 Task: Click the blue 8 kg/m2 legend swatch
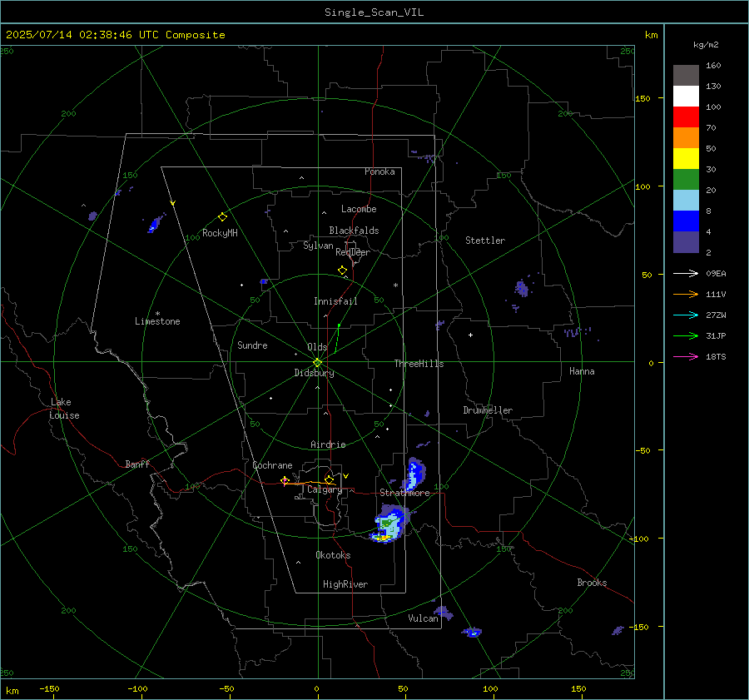click(x=686, y=221)
